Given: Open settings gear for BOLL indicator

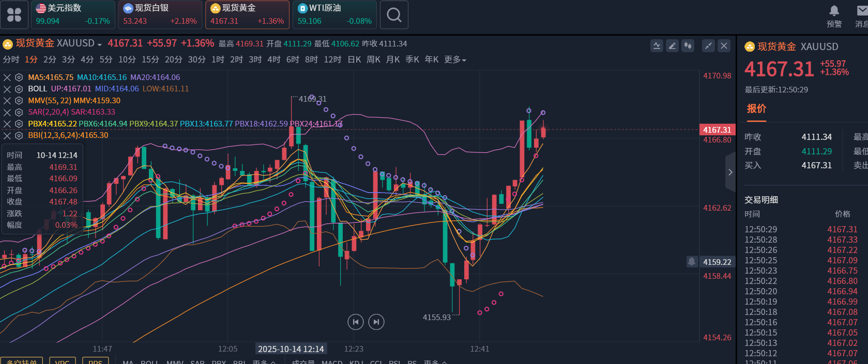Looking at the screenshot, I should click(19, 89).
